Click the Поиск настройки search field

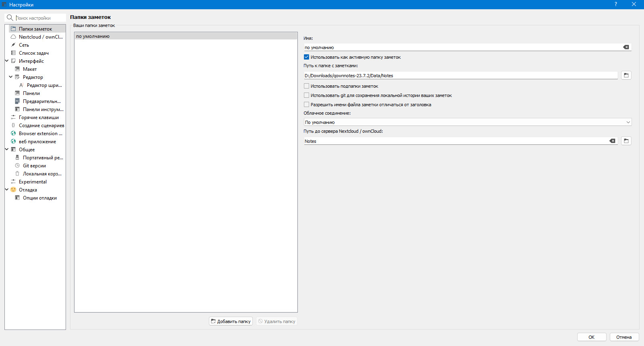(39, 18)
